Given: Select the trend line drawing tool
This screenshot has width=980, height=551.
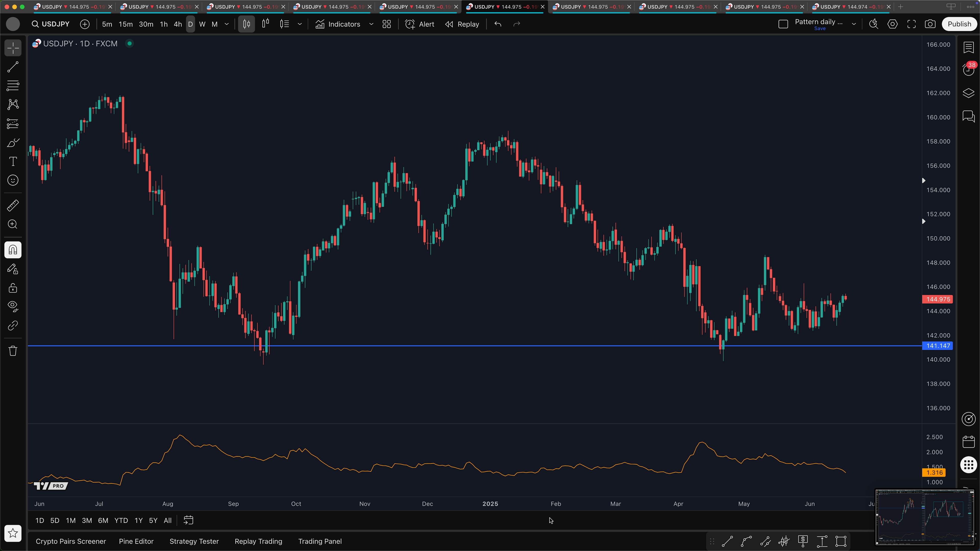Looking at the screenshot, I should 13,67.
